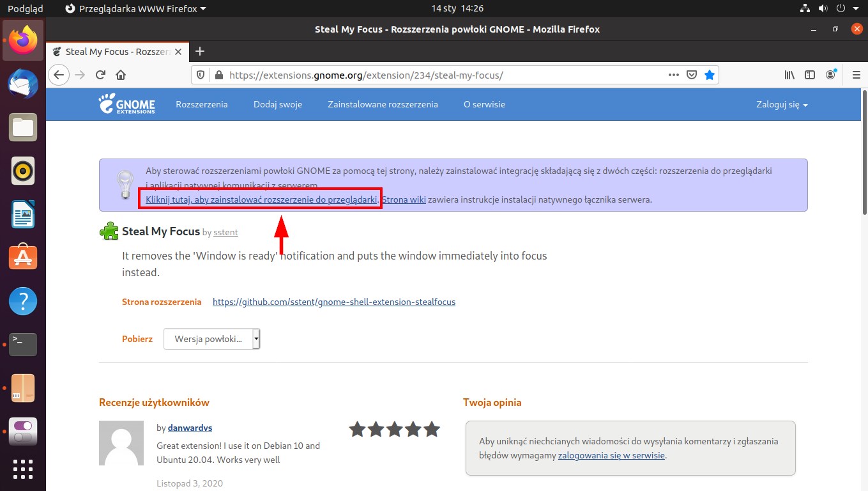Open the Dodaj swoje nav item
Image resolution: width=868 pixels, height=491 pixels.
[x=278, y=104]
